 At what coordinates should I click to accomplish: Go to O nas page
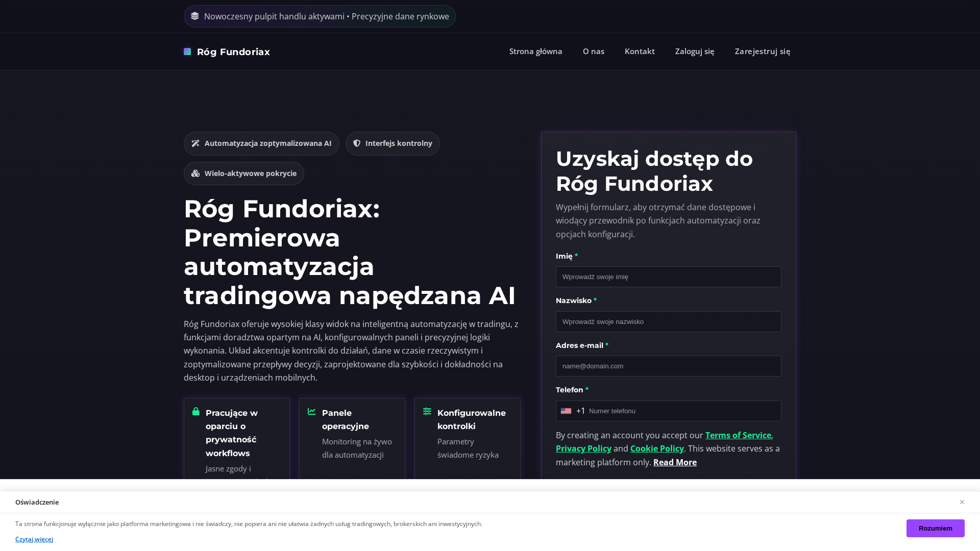594,51
